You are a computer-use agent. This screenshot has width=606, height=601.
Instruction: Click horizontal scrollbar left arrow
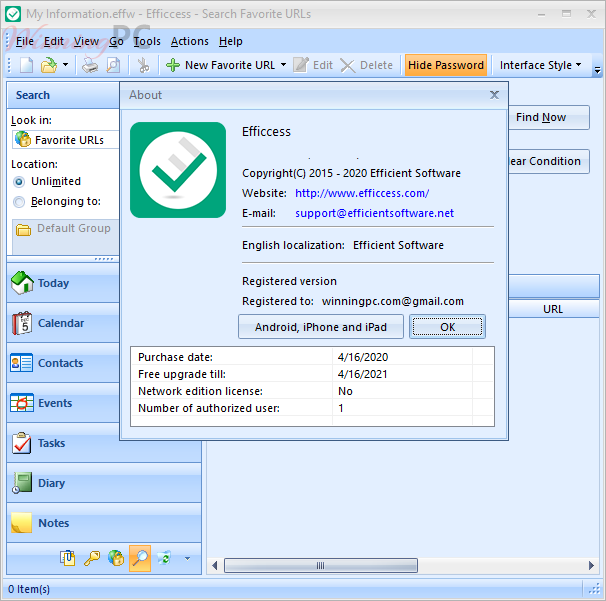coord(214,565)
